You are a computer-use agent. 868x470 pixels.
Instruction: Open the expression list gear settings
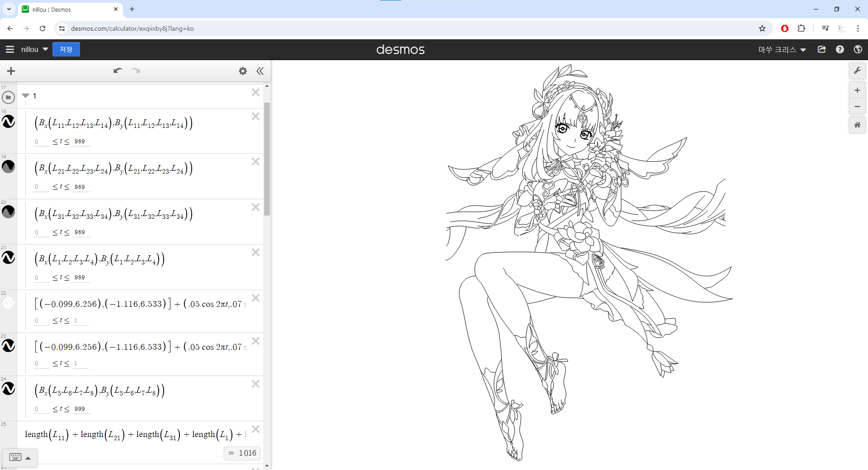click(x=243, y=71)
